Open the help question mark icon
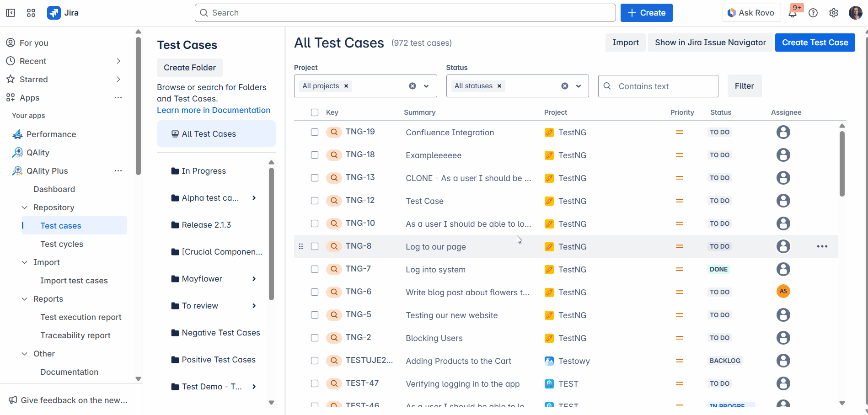This screenshot has width=868, height=415. [x=813, y=13]
